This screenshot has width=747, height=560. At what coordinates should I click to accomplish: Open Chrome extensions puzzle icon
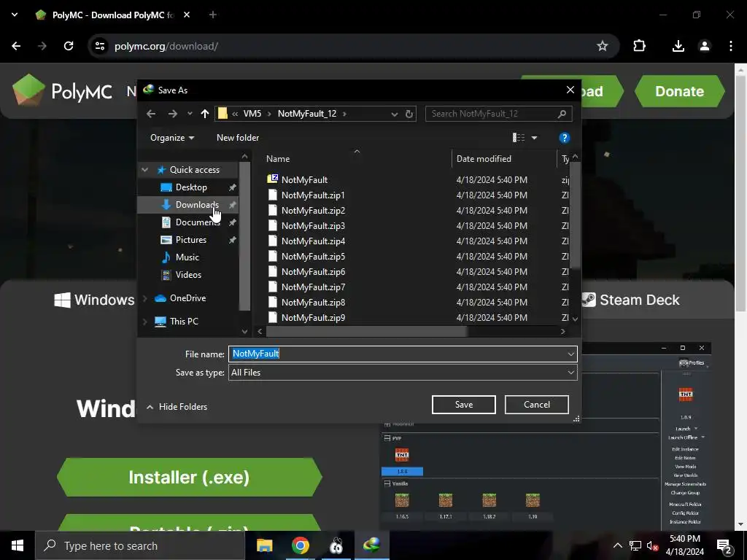point(639,46)
